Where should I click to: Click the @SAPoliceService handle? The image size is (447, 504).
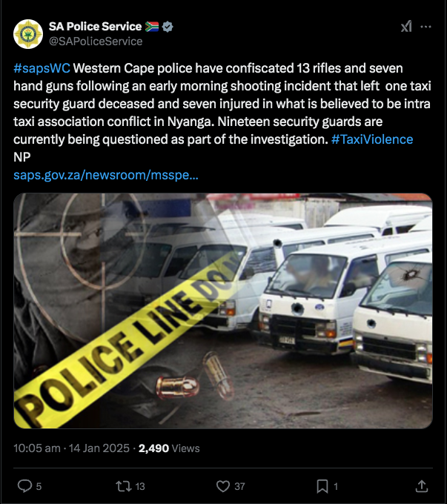click(x=96, y=42)
